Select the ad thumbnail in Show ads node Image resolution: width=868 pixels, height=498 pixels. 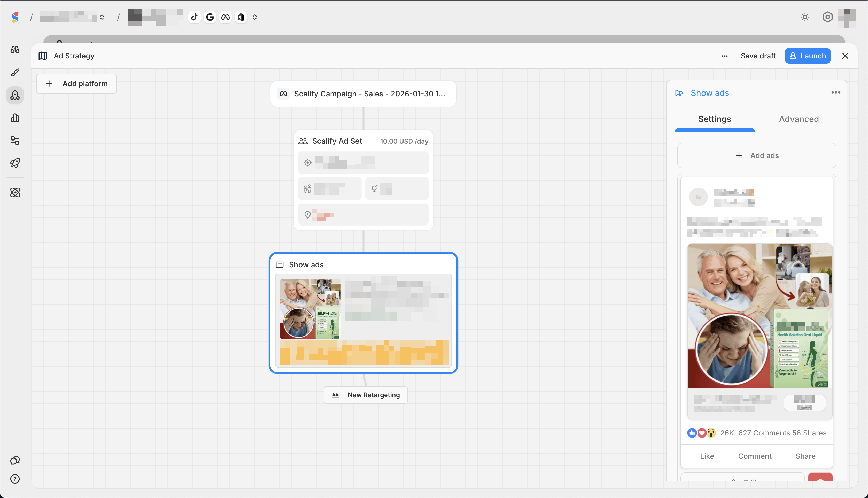pyautogui.click(x=310, y=309)
